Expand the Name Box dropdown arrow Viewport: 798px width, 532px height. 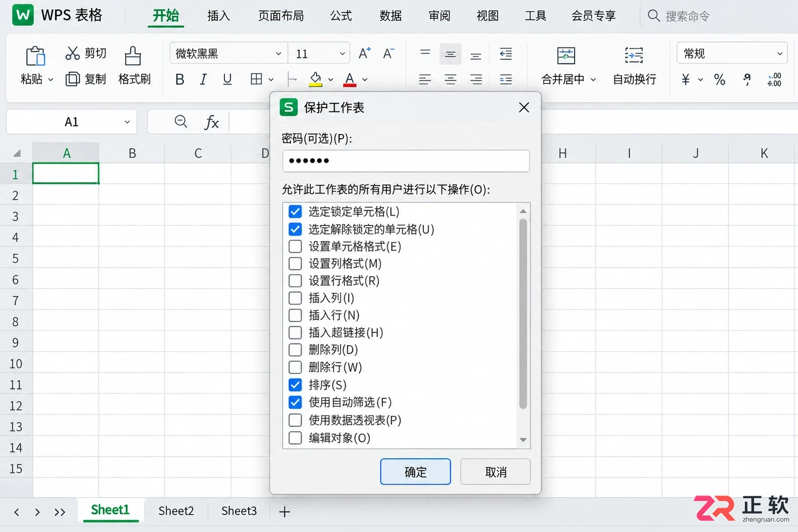click(x=127, y=122)
